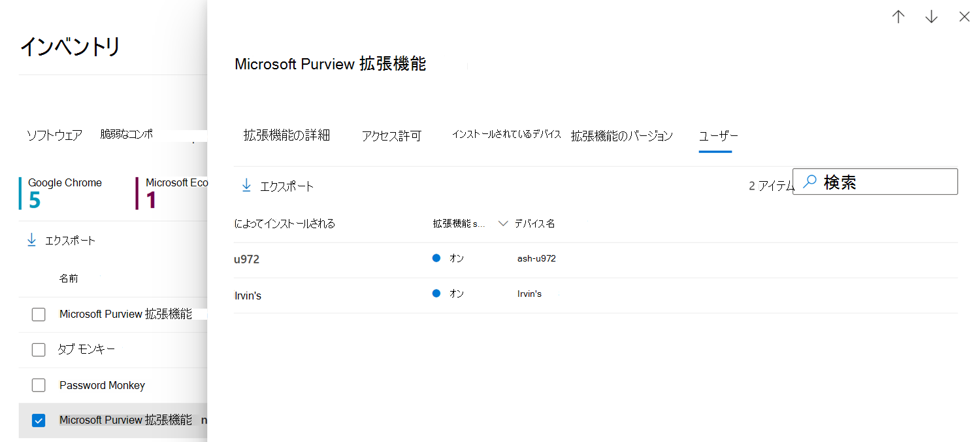980x442 pixels.
Task: Uncheck the selected Microsoft Purview 拡張機能 row
Action: (x=39, y=420)
